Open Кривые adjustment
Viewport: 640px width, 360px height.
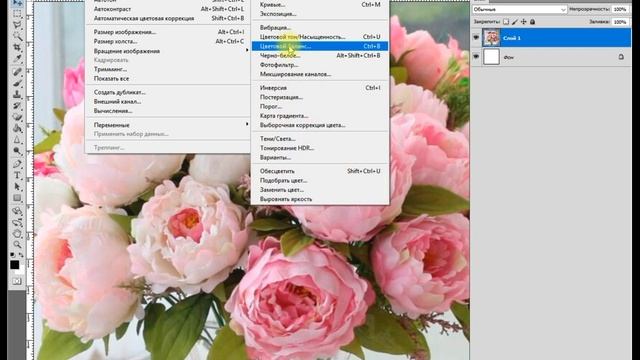[320, 4]
